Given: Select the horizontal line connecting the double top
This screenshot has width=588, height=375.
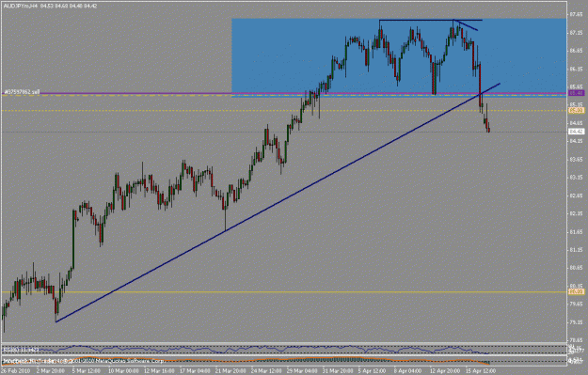Looking at the screenshot, I should [431, 20].
